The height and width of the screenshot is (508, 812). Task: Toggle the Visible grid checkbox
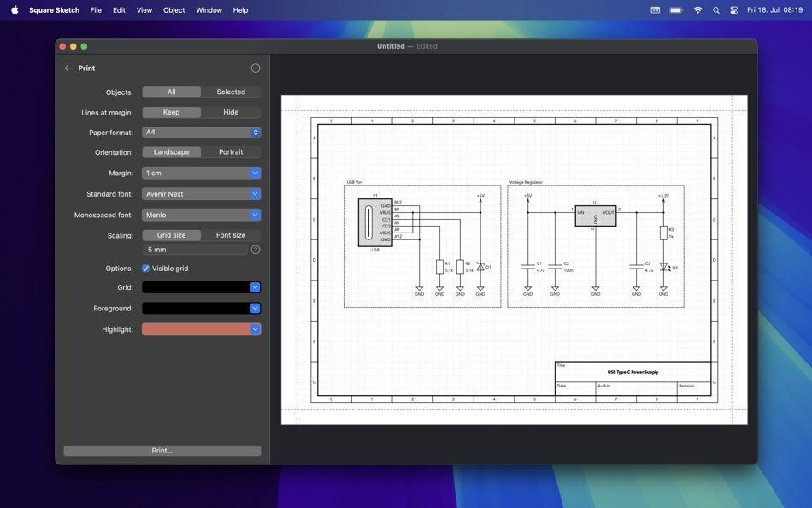click(x=145, y=268)
